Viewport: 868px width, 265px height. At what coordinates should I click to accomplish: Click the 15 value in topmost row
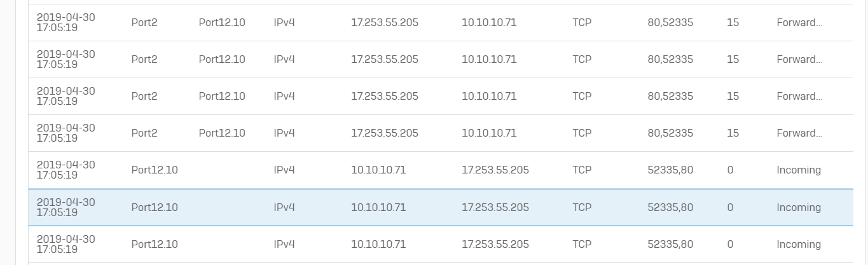[x=733, y=22]
